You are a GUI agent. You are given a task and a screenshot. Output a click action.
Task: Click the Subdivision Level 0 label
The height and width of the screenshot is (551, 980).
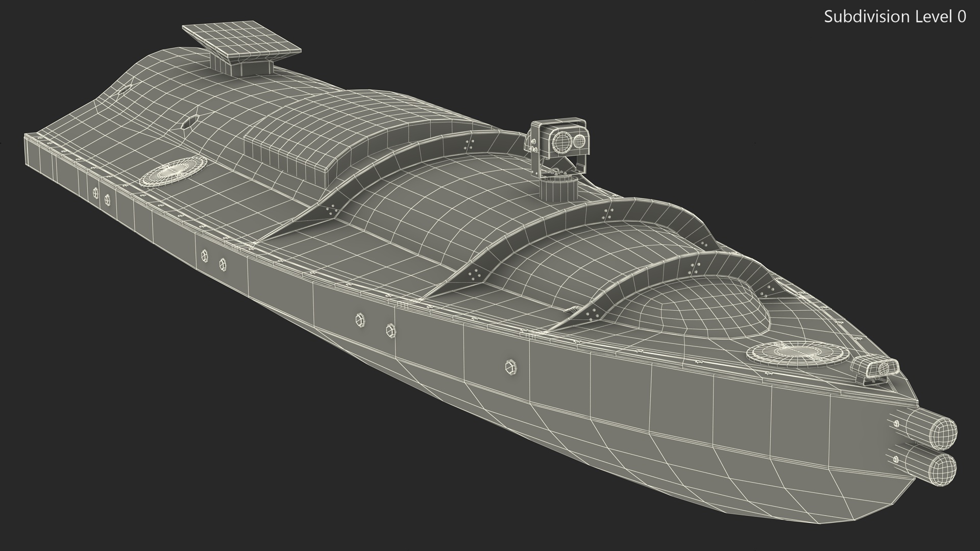(x=895, y=17)
